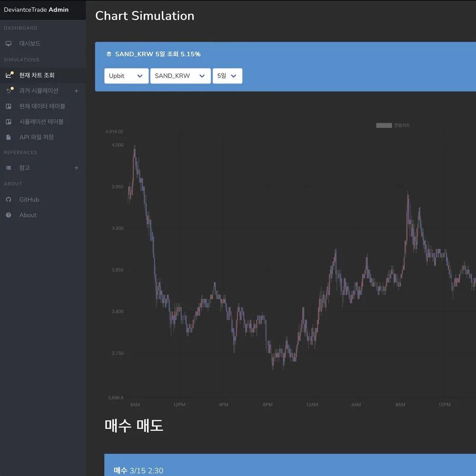
Task: Click the About question mark icon
Action: coord(9,215)
